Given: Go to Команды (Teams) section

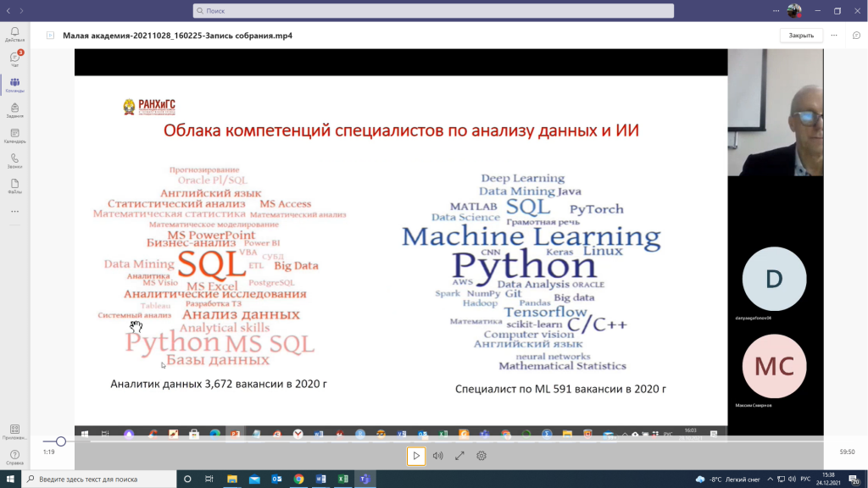Looking at the screenshot, I should 14,85.
